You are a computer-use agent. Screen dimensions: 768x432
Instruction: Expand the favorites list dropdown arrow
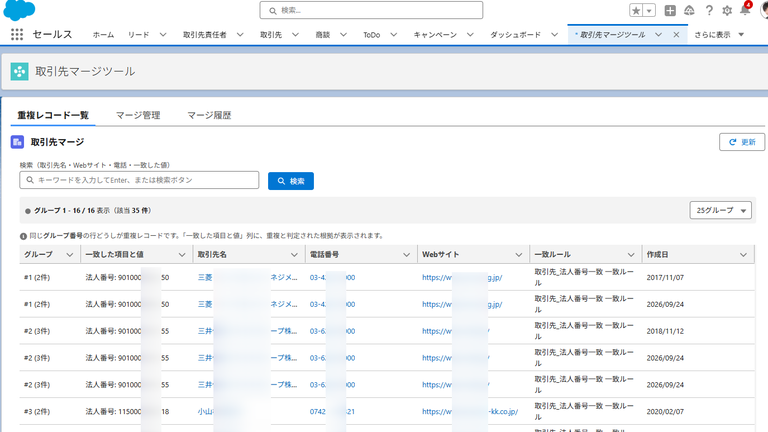coord(649,10)
